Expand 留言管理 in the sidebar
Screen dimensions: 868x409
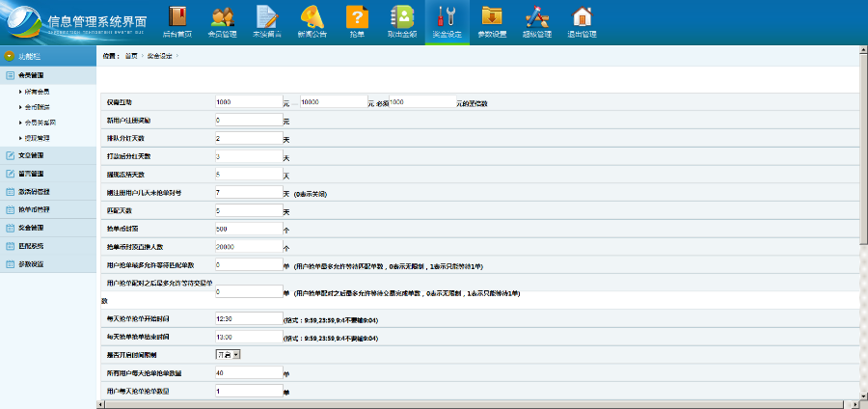click(48, 174)
